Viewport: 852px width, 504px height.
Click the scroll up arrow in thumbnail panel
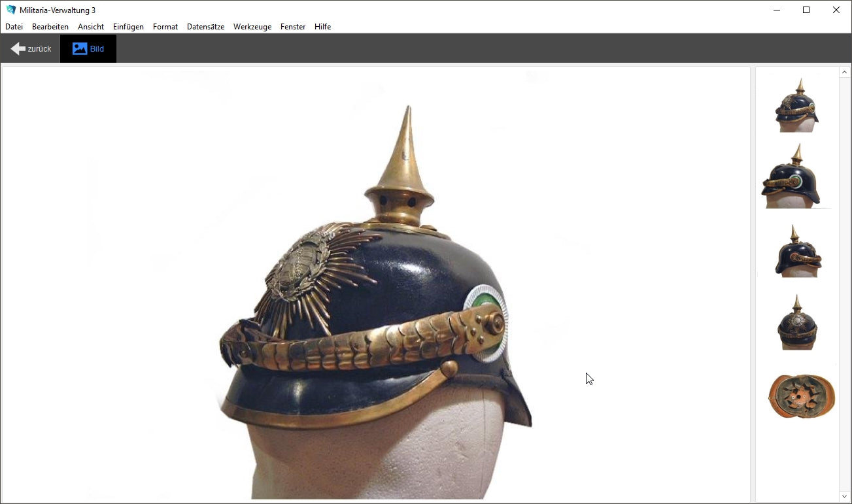[x=844, y=73]
